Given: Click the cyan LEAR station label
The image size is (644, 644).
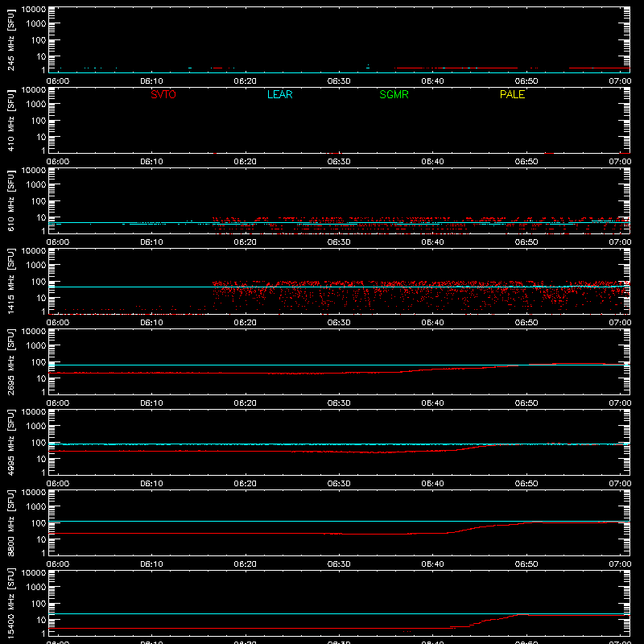Looking at the screenshot, I should [x=279, y=94].
